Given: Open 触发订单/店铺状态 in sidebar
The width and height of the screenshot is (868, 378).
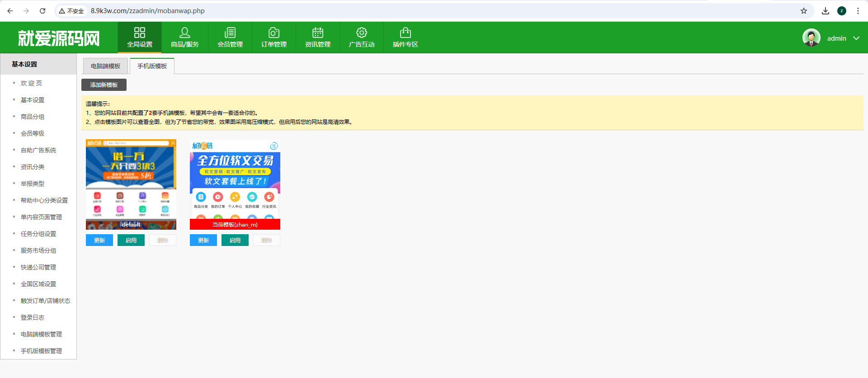Looking at the screenshot, I should pyautogui.click(x=45, y=301).
